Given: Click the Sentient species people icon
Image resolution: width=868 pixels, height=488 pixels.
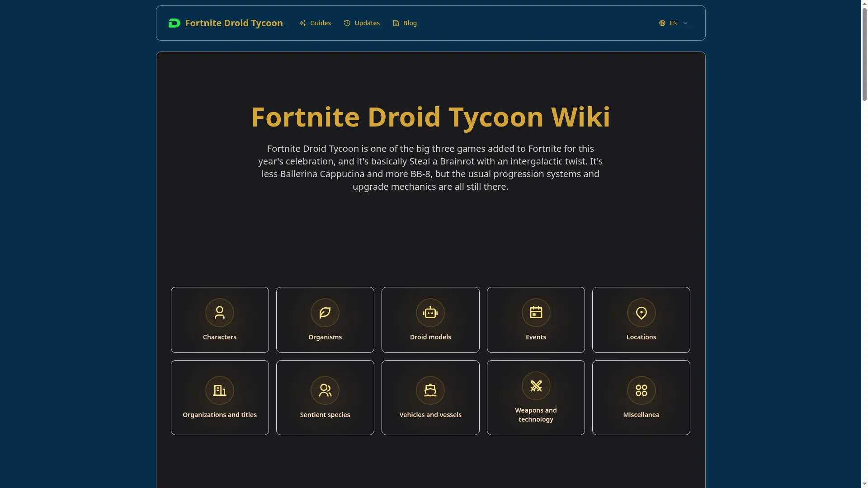Looking at the screenshot, I should (x=325, y=390).
